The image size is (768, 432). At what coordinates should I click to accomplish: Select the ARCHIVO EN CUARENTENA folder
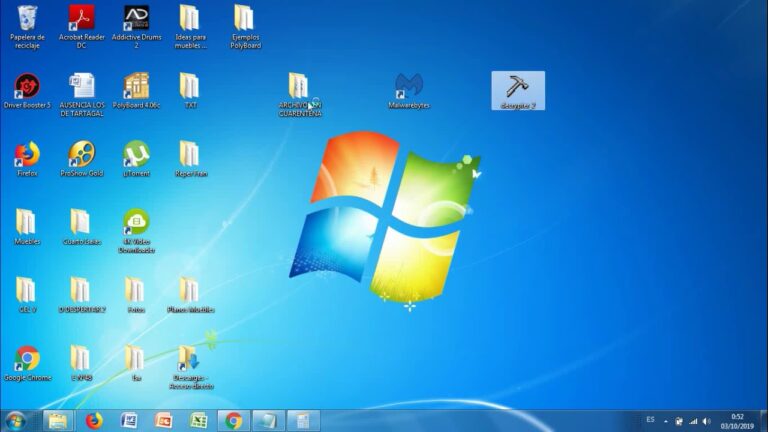(x=300, y=95)
